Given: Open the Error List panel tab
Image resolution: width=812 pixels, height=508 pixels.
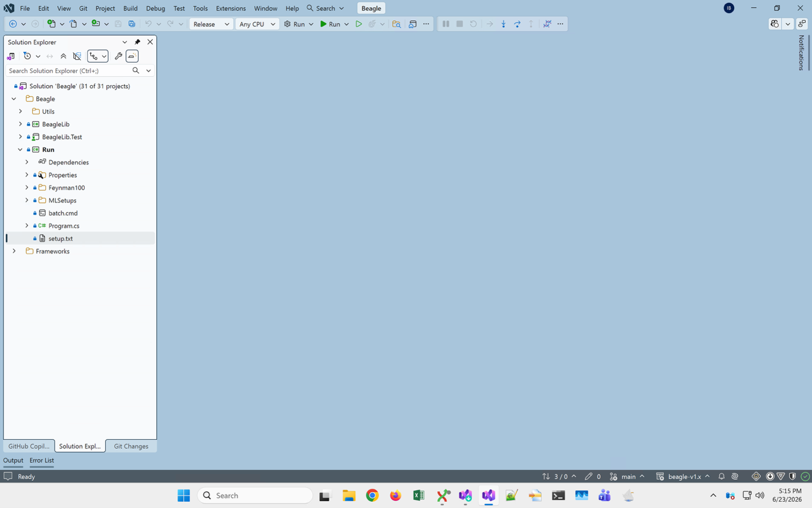Looking at the screenshot, I should coord(41,460).
